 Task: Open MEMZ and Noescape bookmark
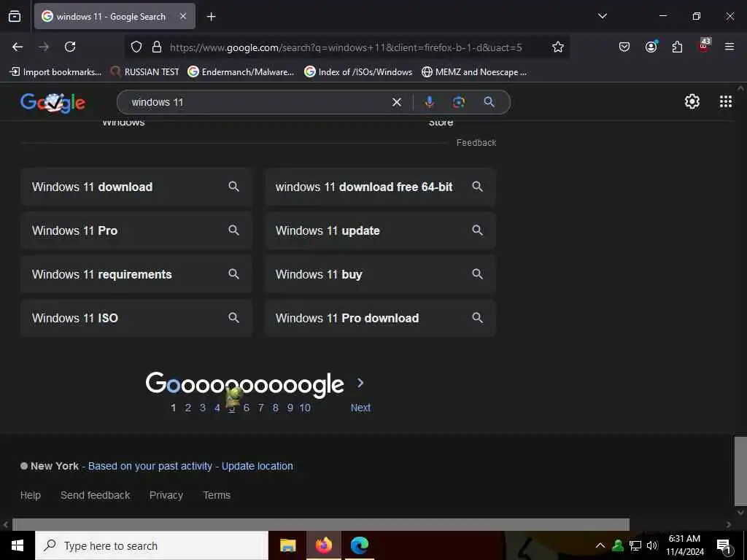[x=474, y=72]
